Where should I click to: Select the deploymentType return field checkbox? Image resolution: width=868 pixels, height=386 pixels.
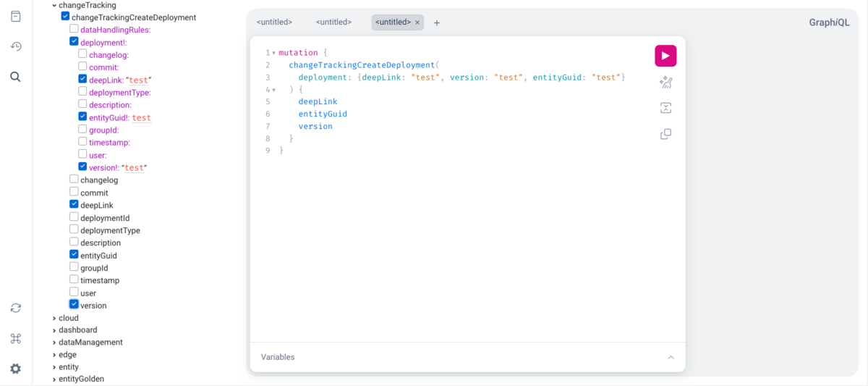pos(74,229)
